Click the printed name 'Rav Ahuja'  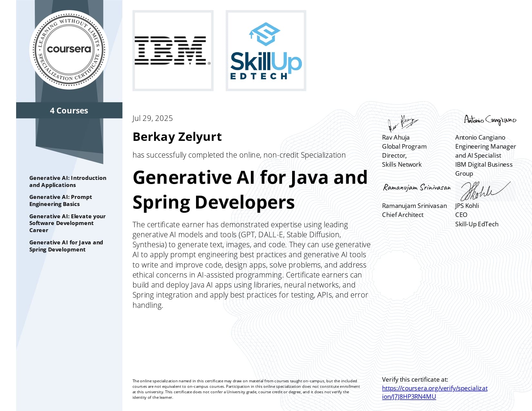click(x=396, y=137)
